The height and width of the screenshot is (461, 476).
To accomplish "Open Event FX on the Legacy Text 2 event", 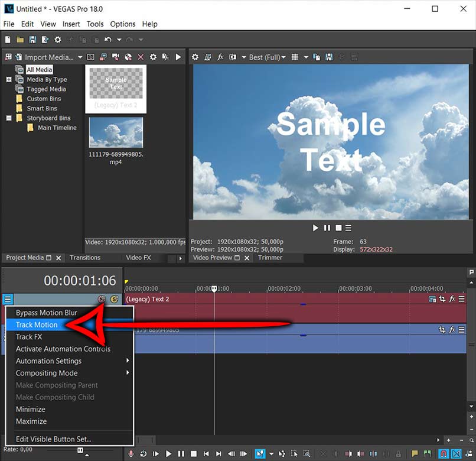I will pyautogui.click(x=452, y=299).
